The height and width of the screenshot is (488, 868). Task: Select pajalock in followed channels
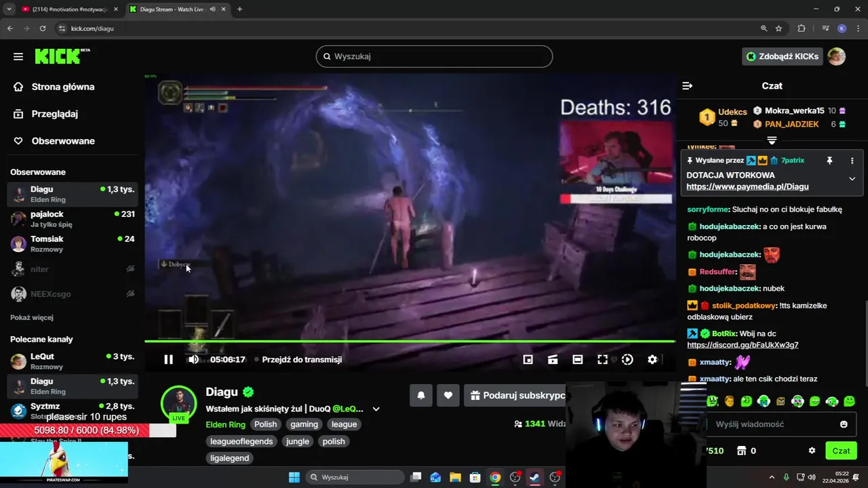[73, 219]
